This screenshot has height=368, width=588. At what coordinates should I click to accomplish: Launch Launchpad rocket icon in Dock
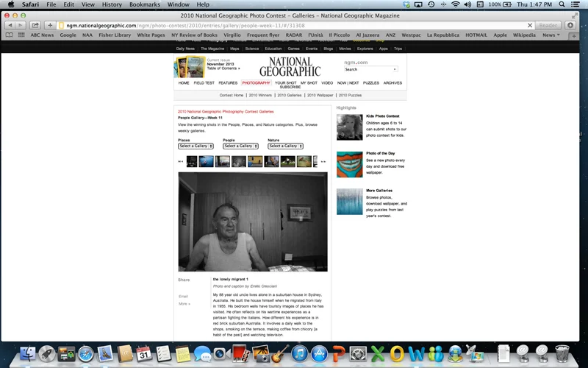[x=47, y=354]
